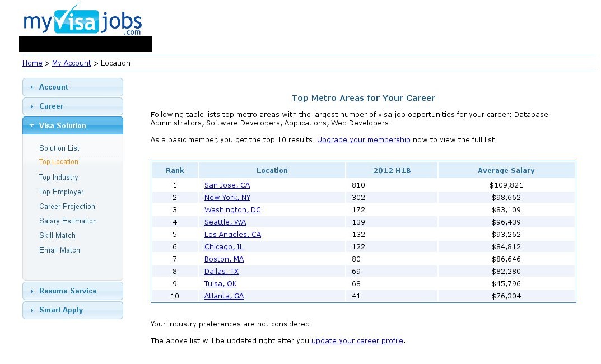Click Upgrade your membership link
This screenshot has width=601, height=364.
(364, 140)
